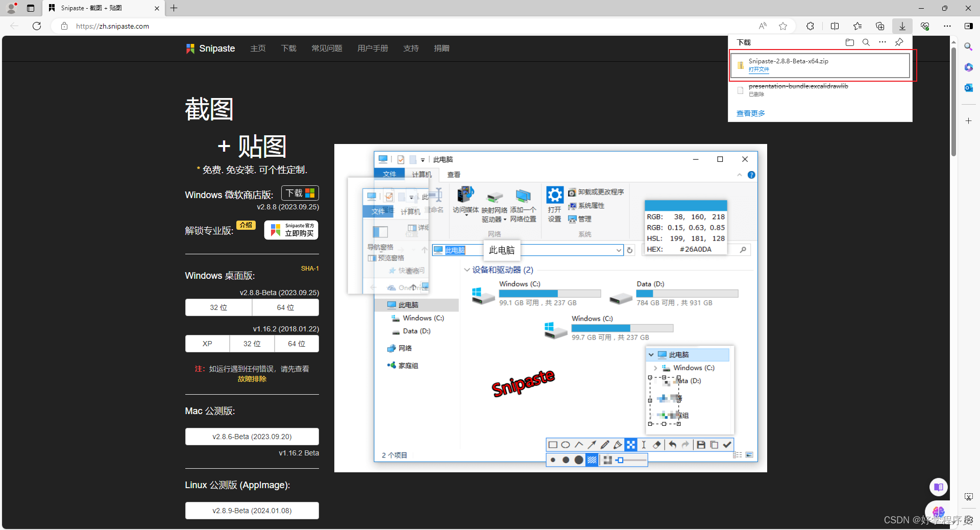Image resolution: width=980 pixels, height=530 pixels.
Task: Open the tab actions menu icon
Action: [x=31, y=8]
